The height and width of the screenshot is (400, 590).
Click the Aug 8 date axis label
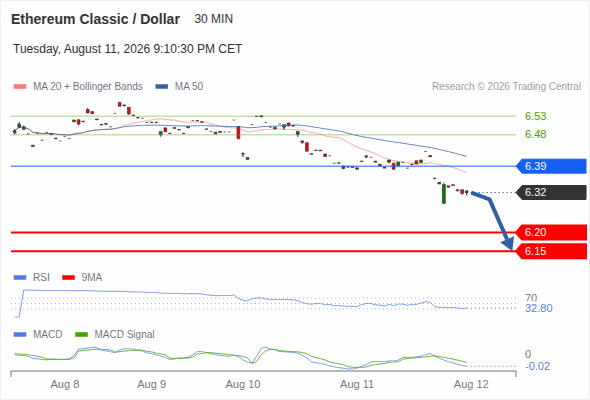click(65, 385)
